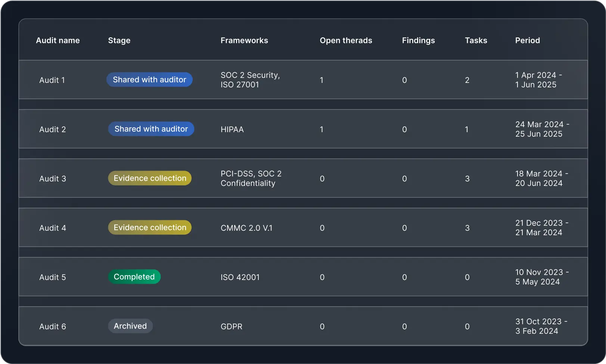Open the Audit 3 row name
The image size is (606, 364).
[52, 178]
